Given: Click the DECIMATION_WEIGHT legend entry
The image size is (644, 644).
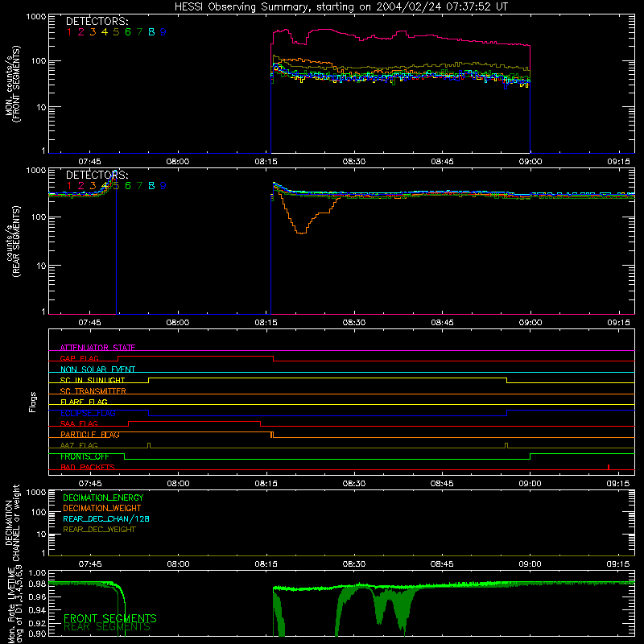Looking at the screenshot, I should (x=102, y=508).
